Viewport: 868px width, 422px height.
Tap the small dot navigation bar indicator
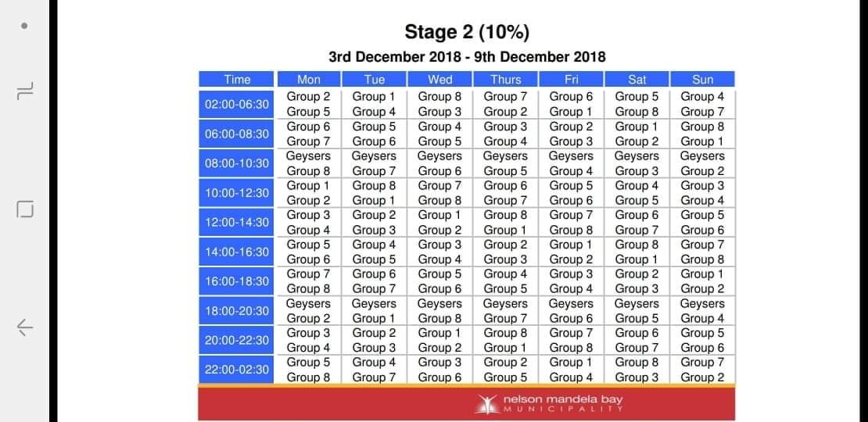[x=24, y=26]
